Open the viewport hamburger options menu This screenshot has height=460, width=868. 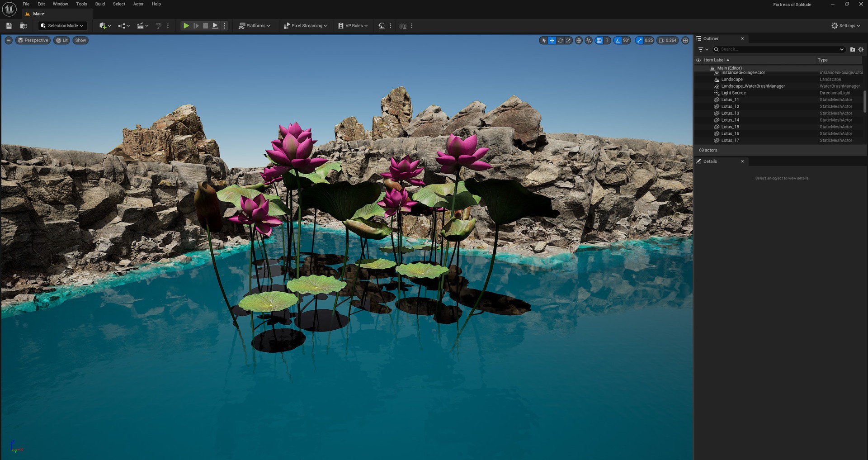[8, 40]
